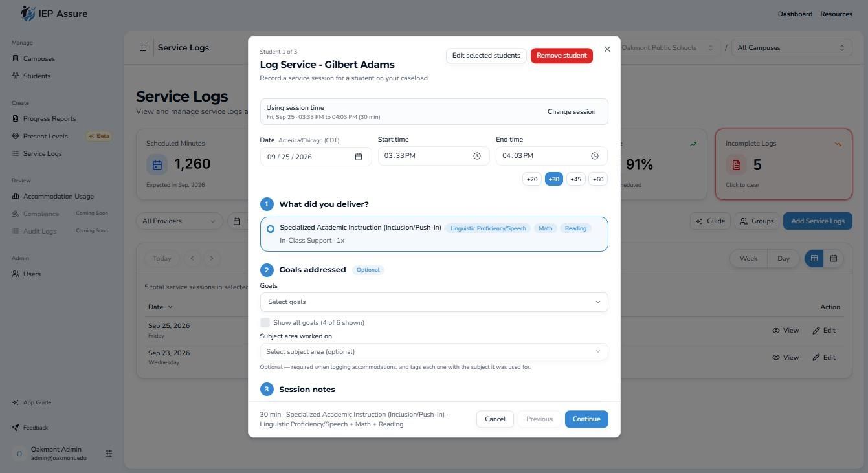
Task: Check Show all goals checkbox
Action: (265, 322)
